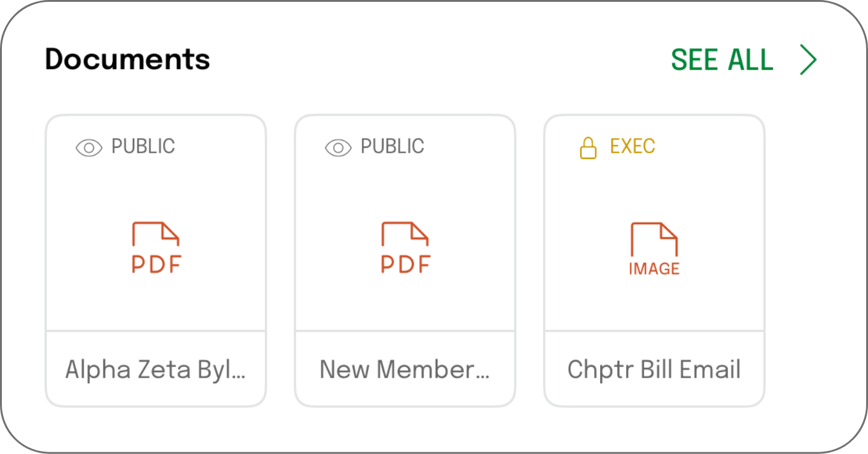This screenshot has width=868, height=454.
Task: Click the EXEC label on the third card
Action: 632,147
